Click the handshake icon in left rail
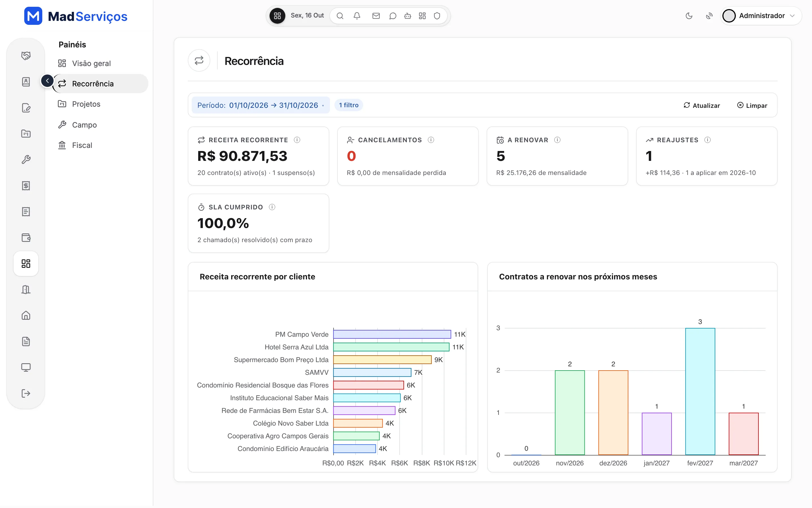Viewport: 812px width, 508px height. tap(26, 56)
